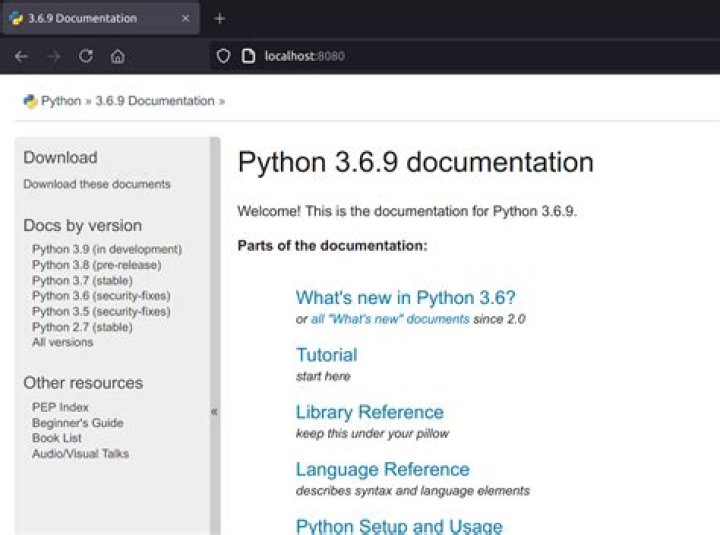Open the Book List link
The height and width of the screenshot is (535, 720).
pyautogui.click(x=56, y=438)
